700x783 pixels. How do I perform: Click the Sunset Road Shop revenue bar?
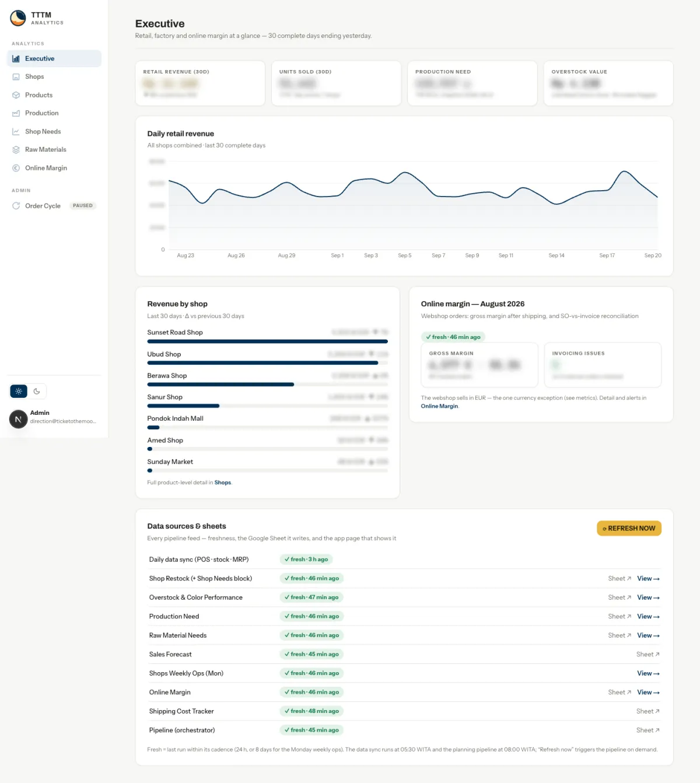point(267,341)
